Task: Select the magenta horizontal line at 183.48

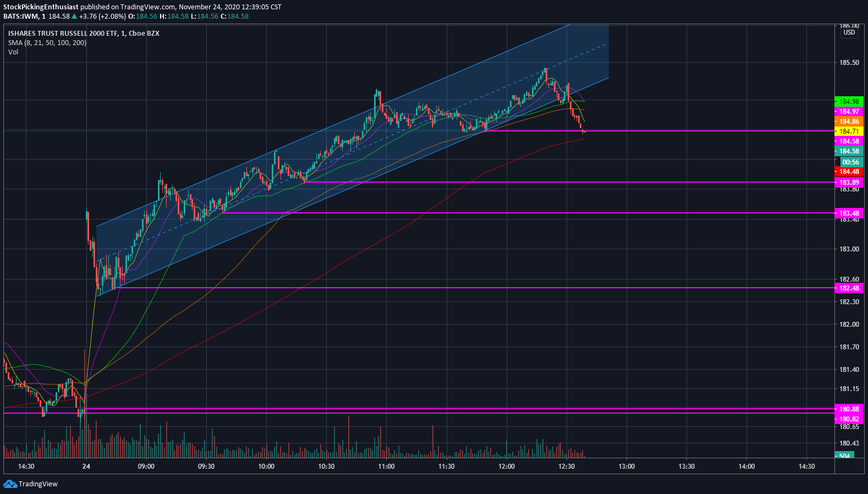Action: point(528,213)
